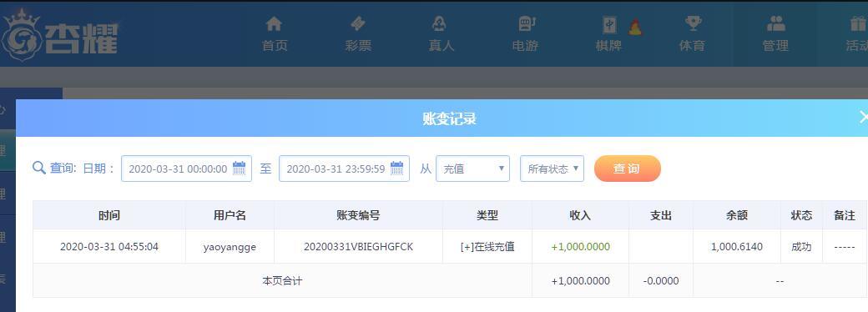
Task: Expand the 充值 type dropdown
Action: pos(472,169)
